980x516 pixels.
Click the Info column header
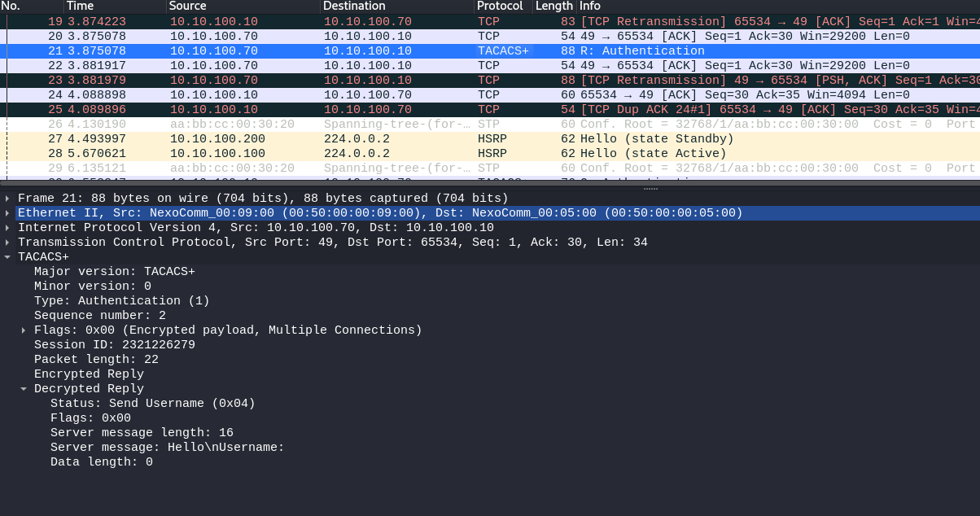click(590, 7)
